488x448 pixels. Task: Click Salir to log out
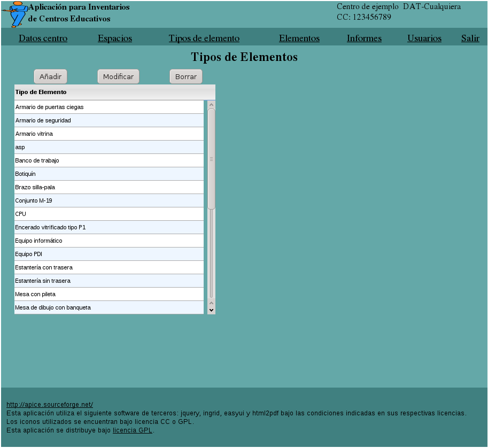[x=470, y=38]
